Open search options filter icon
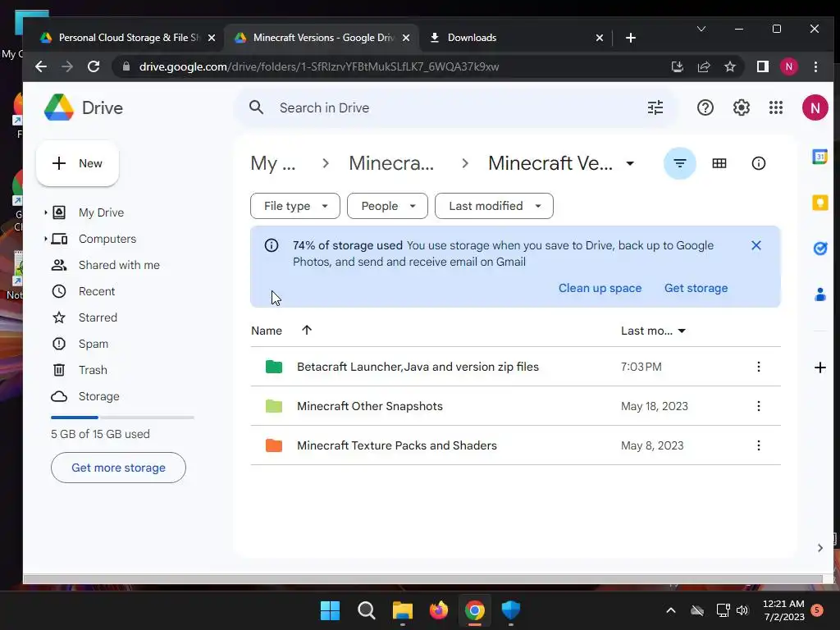Viewport: 840px width, 630px height. [655, 107]
